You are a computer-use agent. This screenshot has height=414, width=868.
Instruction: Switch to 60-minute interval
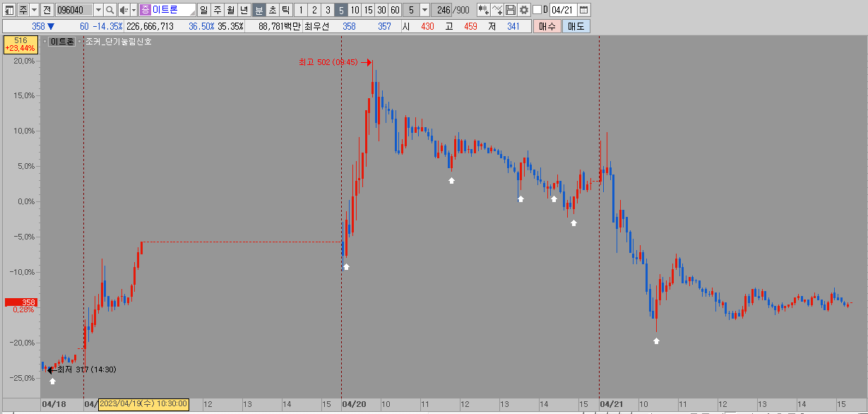point(395,10)
